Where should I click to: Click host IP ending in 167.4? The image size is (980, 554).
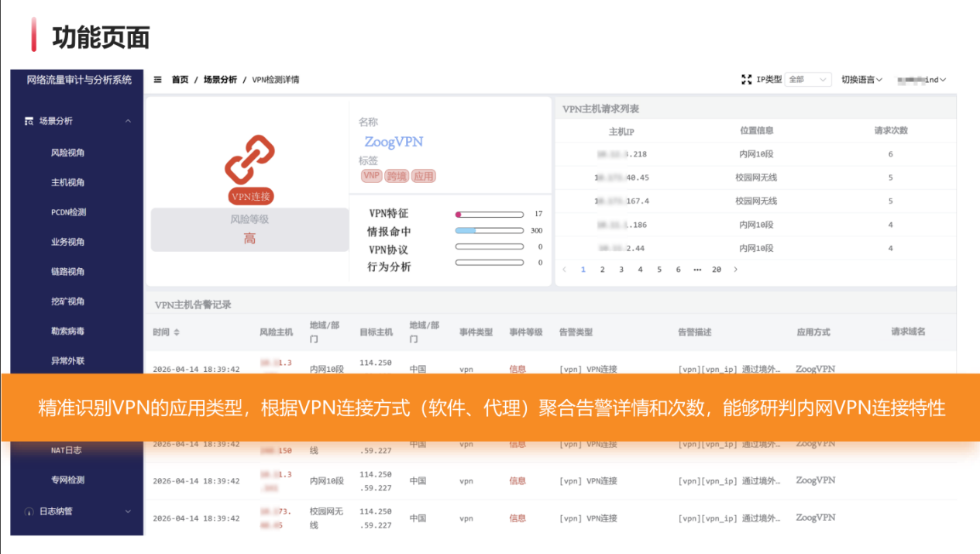[x=621, y=201]
